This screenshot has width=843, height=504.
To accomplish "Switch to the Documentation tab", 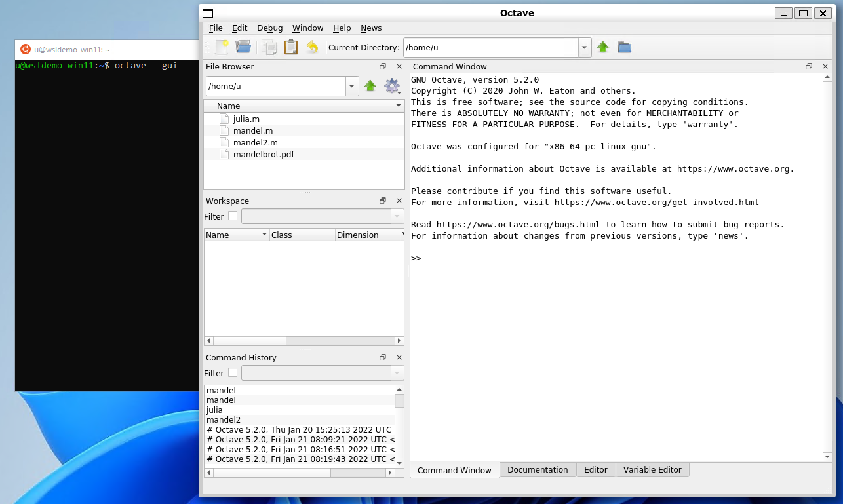I will pos(538,469).
